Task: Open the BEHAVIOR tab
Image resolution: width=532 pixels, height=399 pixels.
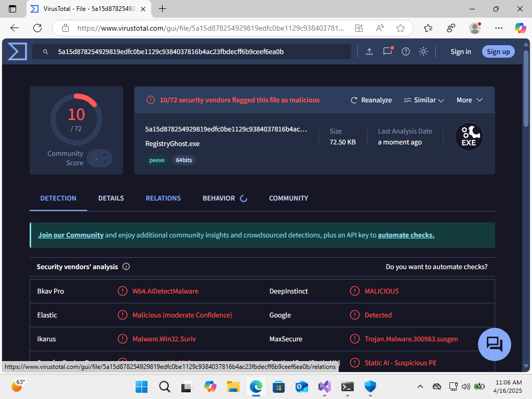Action: (x=219, y=198)
